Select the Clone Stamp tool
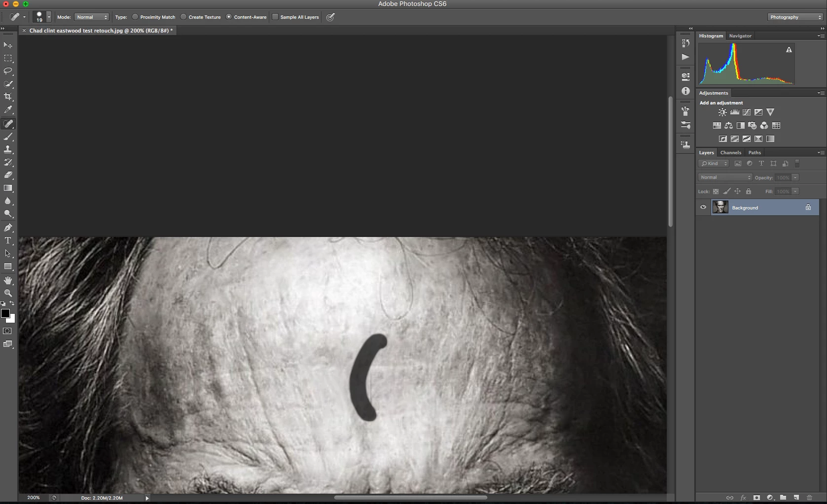 point(8,149)
